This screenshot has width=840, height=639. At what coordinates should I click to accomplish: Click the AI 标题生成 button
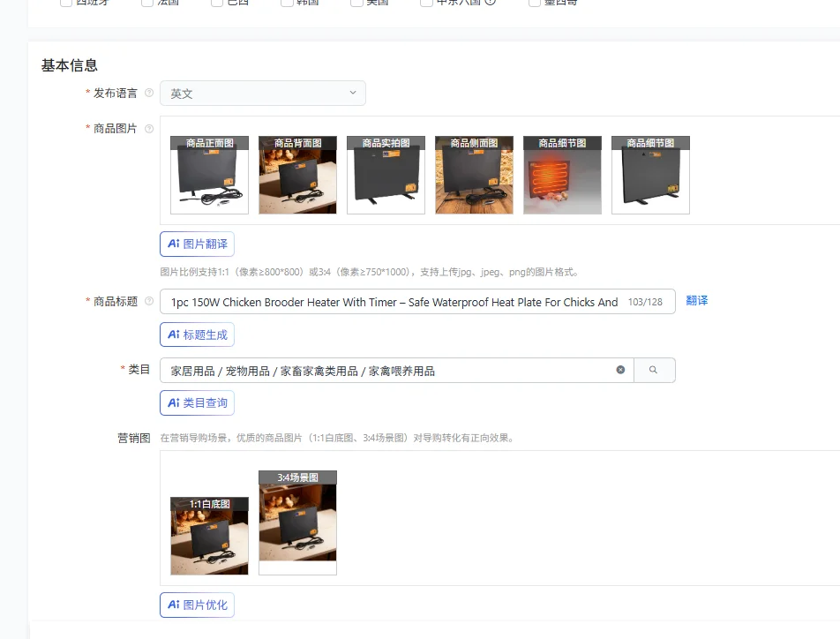coord(197,335)
